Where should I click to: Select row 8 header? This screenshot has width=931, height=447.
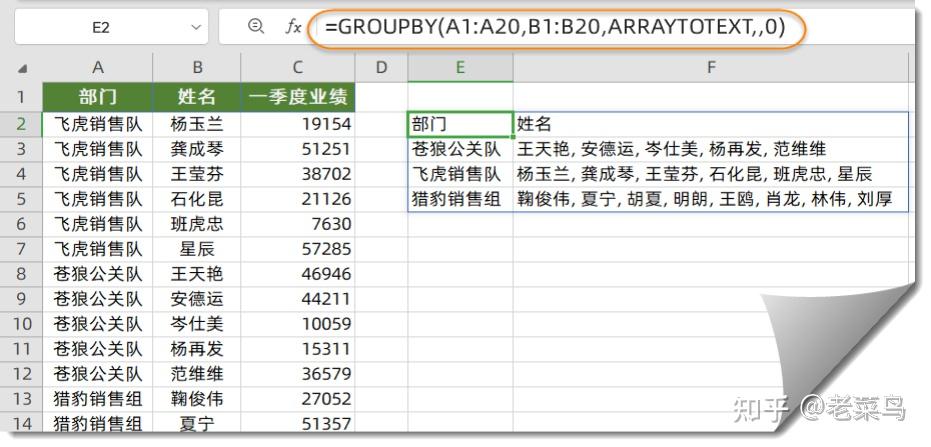pos(21,274)
